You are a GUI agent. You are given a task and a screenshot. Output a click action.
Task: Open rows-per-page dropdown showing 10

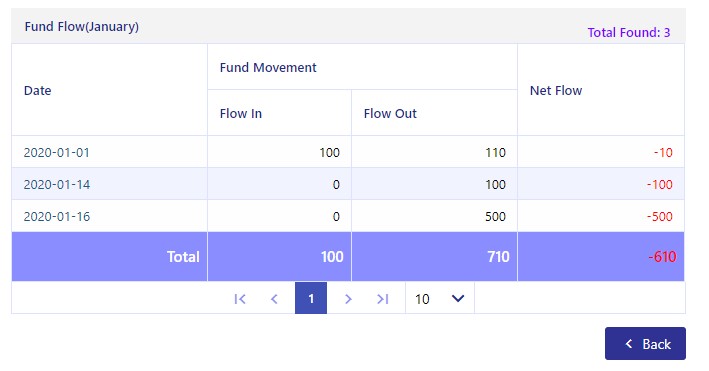coord(440,298)
